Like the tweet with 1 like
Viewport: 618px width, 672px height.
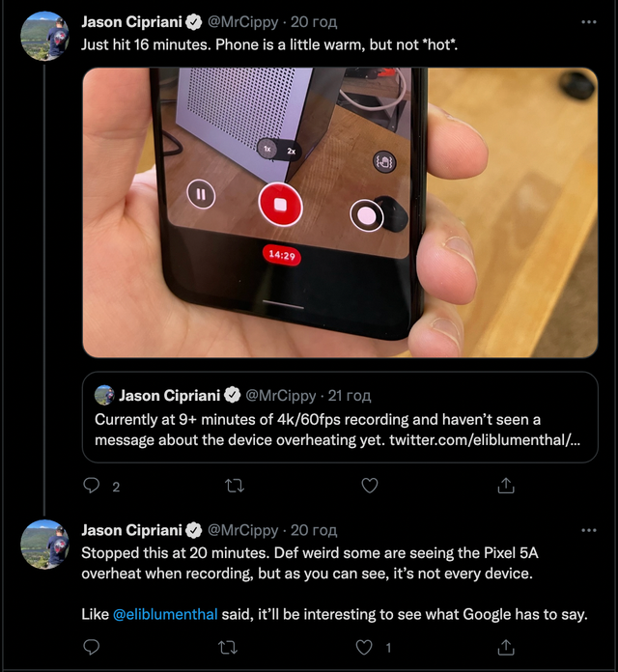[x=365, y=647]
